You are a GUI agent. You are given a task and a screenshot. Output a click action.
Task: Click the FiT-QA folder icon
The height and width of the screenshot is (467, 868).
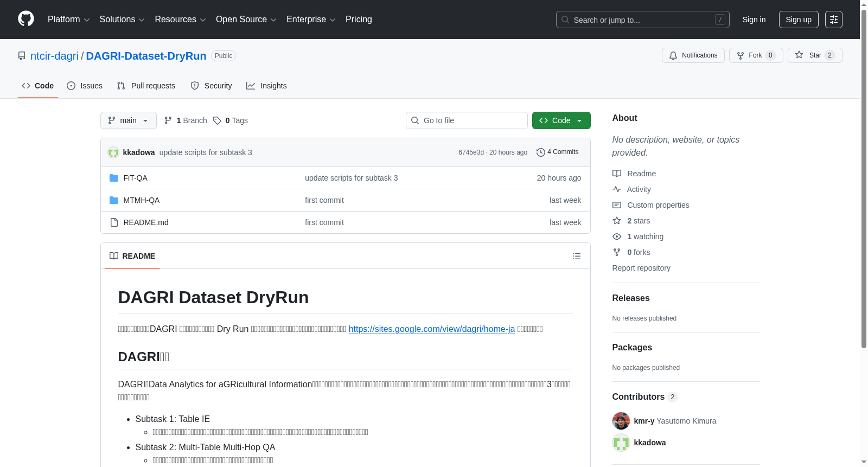tap(114, 178)
